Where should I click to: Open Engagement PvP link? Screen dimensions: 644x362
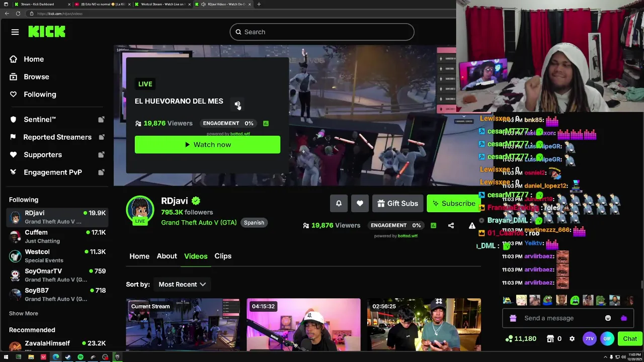53,172
